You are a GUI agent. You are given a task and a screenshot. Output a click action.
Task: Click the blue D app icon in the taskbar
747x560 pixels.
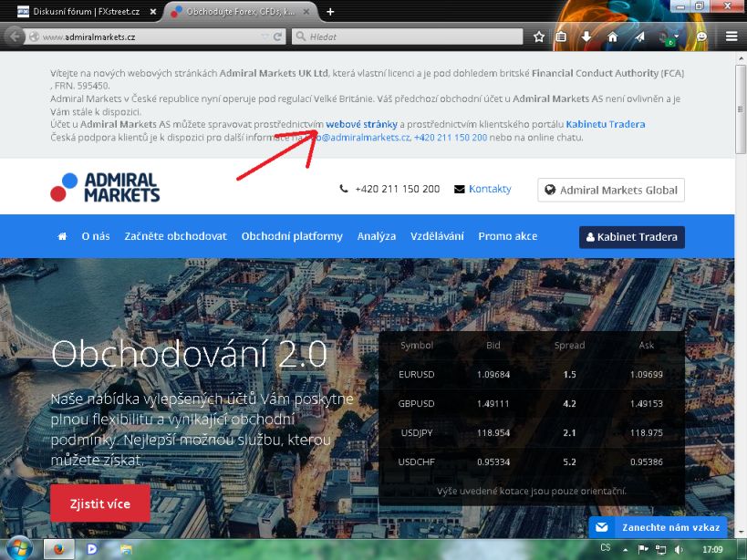(x=92, y=550)
